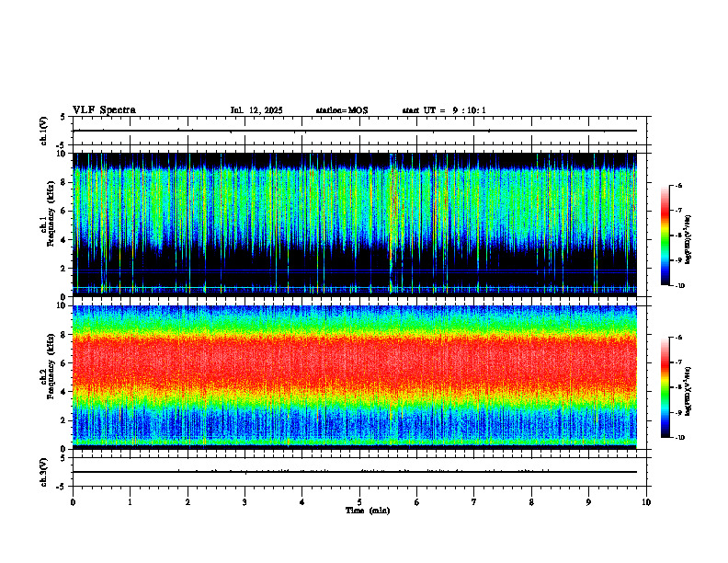The image size is (728, 563).
Task: Click the "-8" label on ch.1 color scale
Action: point(678,236)
